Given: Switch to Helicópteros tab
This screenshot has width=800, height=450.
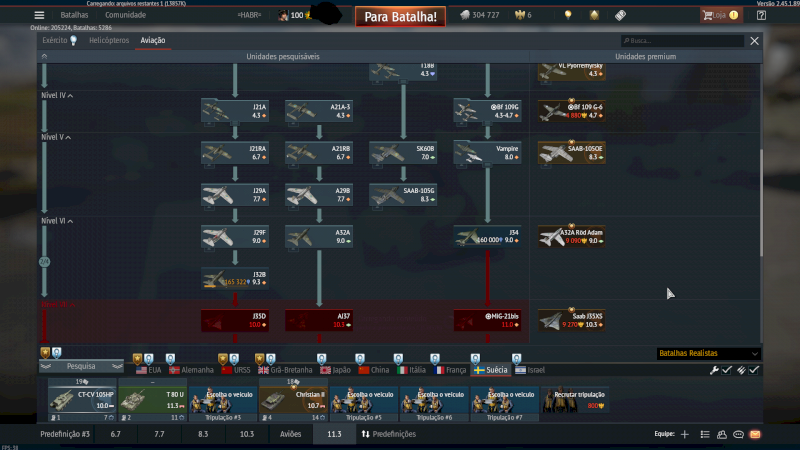Looking at the screenshot, I should (x=108, y=41).
